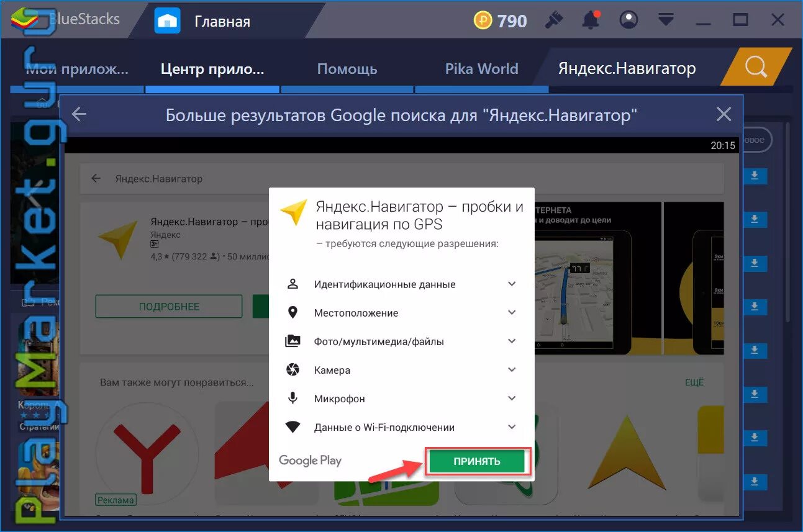Click the 790 coins balance icon
Viewport: 803px width, 532px height.
483,21
